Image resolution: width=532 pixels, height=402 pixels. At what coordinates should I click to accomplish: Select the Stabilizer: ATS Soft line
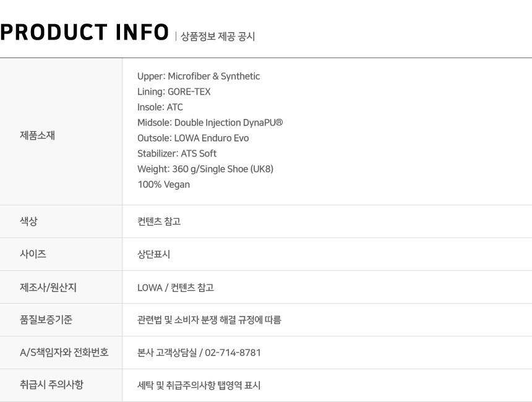coord(177,153)
